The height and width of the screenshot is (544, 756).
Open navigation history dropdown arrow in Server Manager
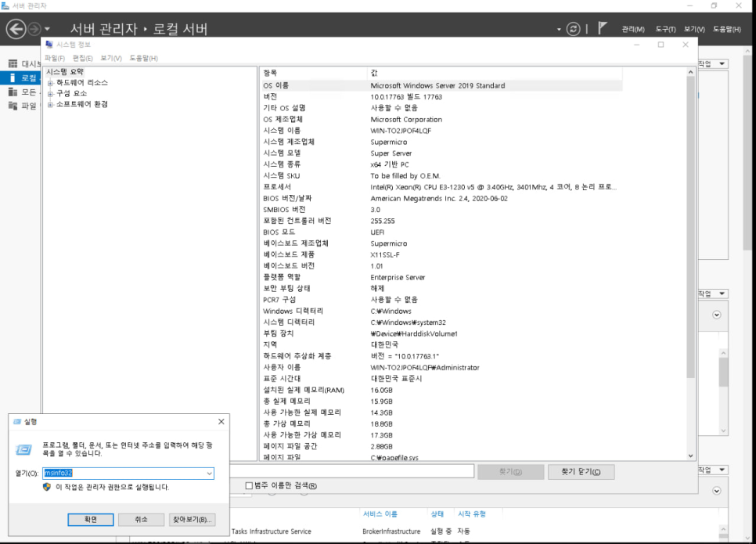coord(47,29)
